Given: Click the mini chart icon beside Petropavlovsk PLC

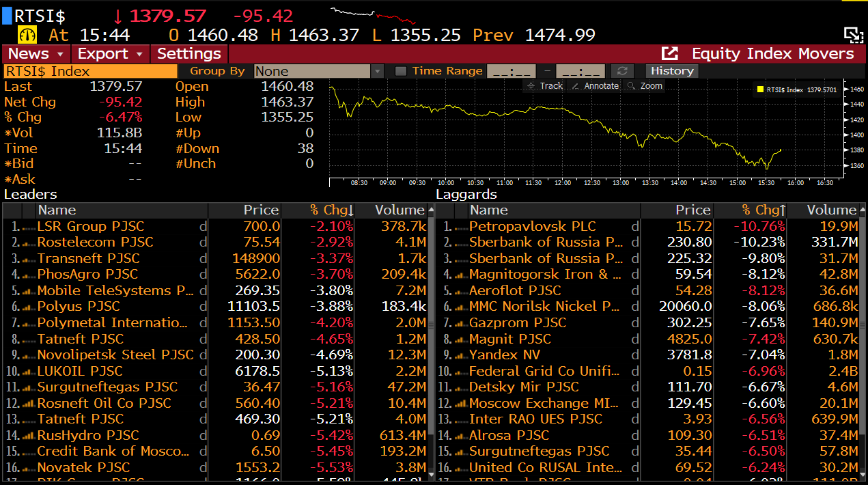Looking at the screenshot, I should (461, 227).
